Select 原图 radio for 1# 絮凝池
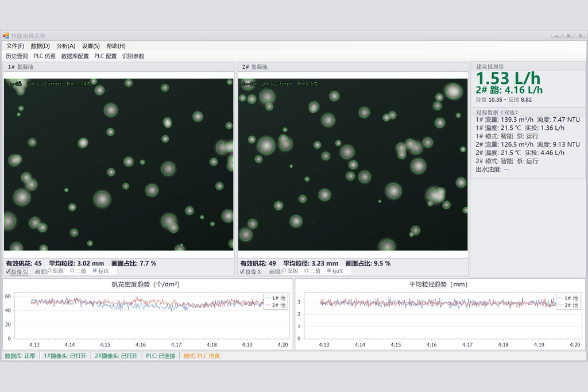The image size is (588, 392). pyautogui.click(x=56, y=271)
